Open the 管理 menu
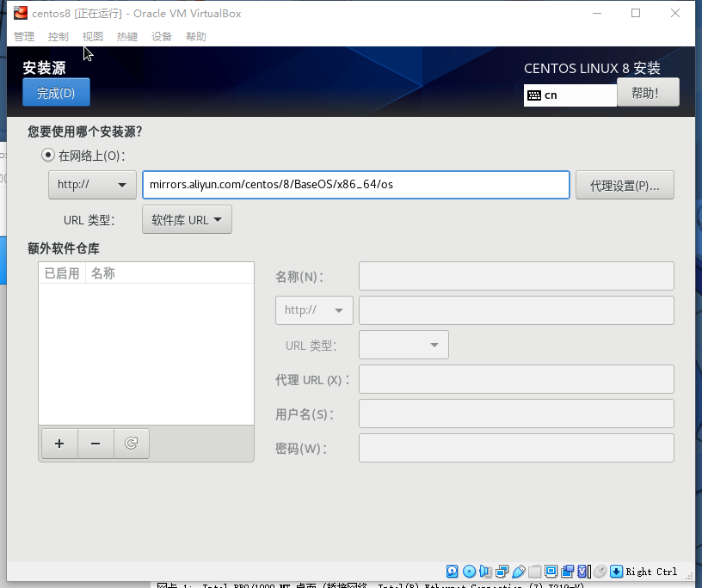The height and width of the screenshot is (588, 702). [x=24, y=37]
